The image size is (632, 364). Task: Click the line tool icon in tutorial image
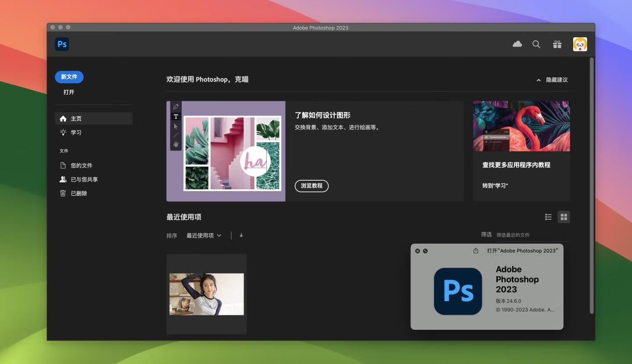176,136
